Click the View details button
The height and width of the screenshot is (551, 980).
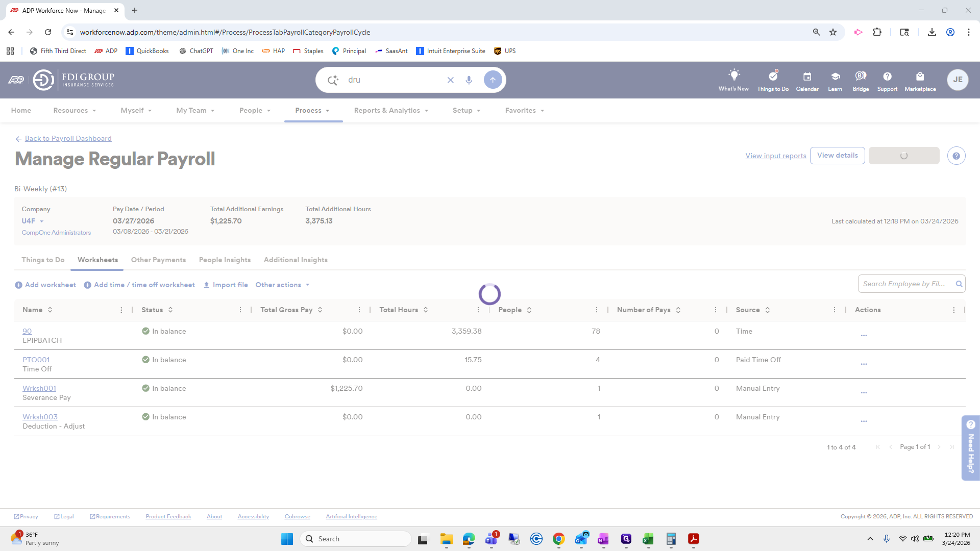(837, 156)
